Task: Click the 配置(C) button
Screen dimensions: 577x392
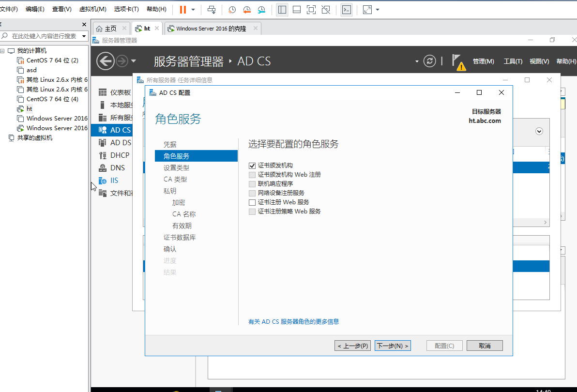Action: (x=444, y=346)
